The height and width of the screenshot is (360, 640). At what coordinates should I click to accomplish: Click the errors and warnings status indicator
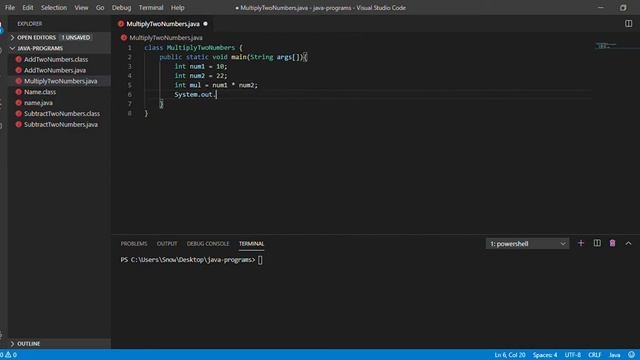pos(9,355)
